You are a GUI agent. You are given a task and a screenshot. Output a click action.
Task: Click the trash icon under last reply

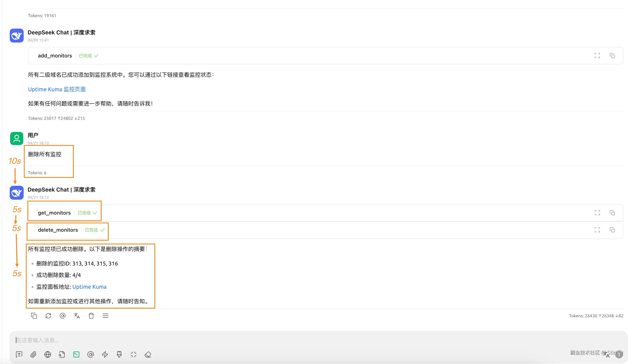pyautogui.click(x=91, y=316)
